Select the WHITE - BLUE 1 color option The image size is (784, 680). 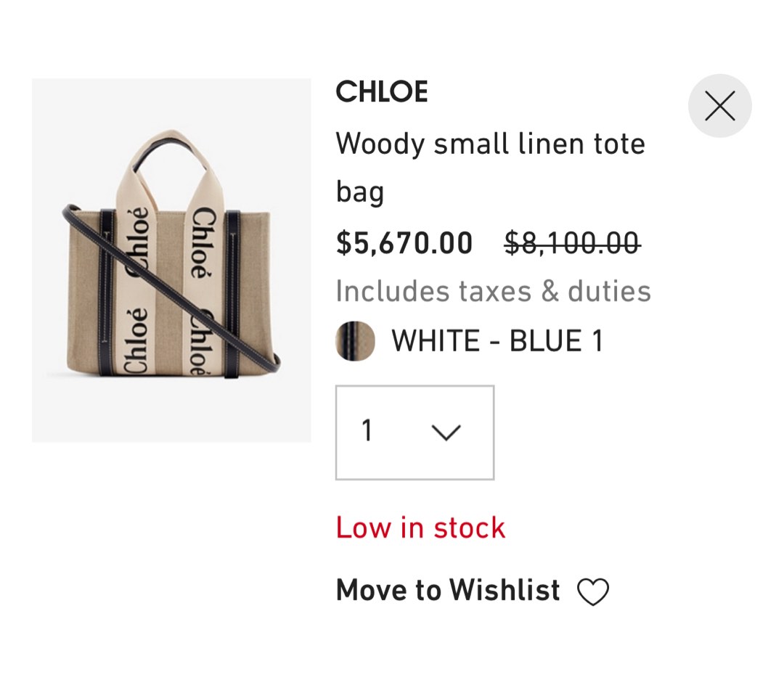498,340
